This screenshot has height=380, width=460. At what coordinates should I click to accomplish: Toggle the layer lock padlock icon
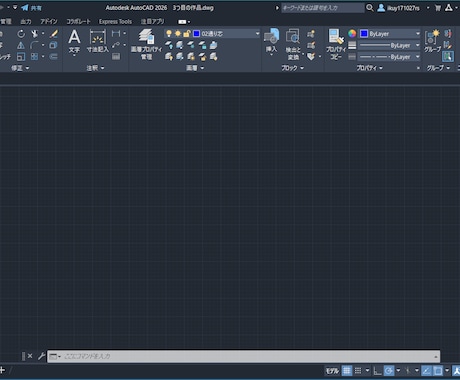click(187, 34)
